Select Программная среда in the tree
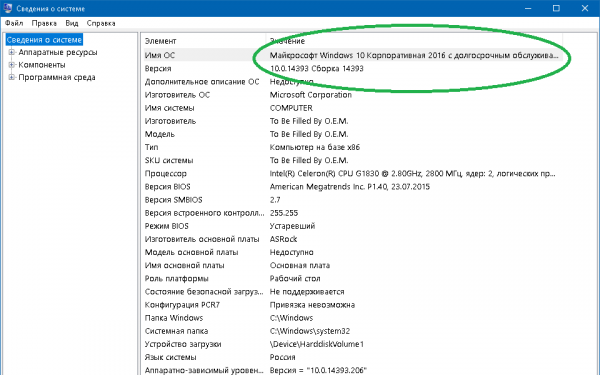 click(x=57, y=77)
